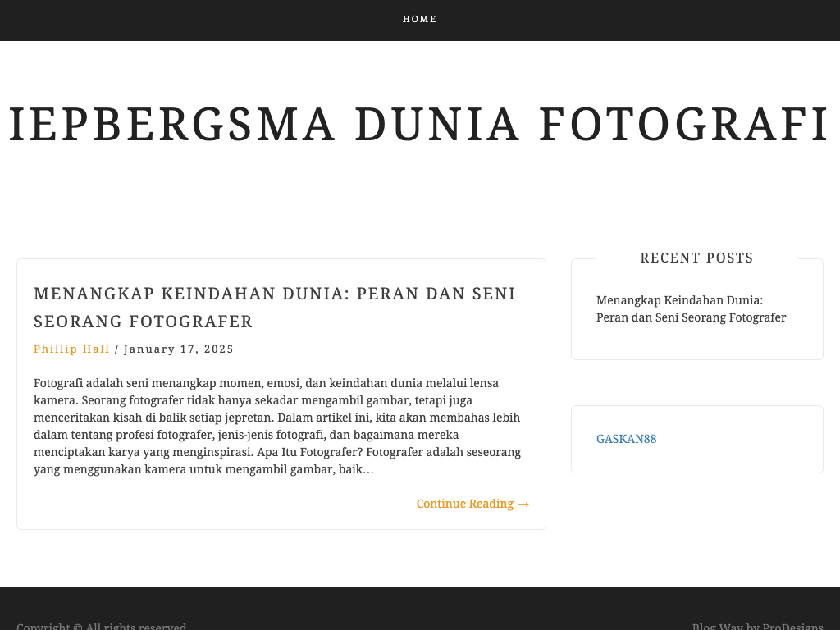Open the post listed under Recent Posts
Viewport: 840px width, 630px height.
tap(691, 308)
